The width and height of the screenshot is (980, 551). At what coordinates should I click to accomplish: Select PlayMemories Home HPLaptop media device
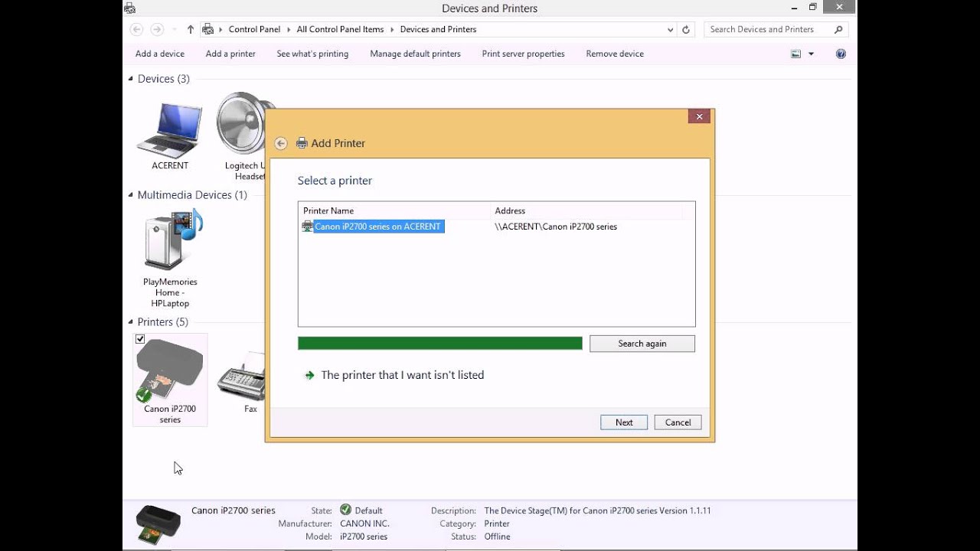pos(174,240)
